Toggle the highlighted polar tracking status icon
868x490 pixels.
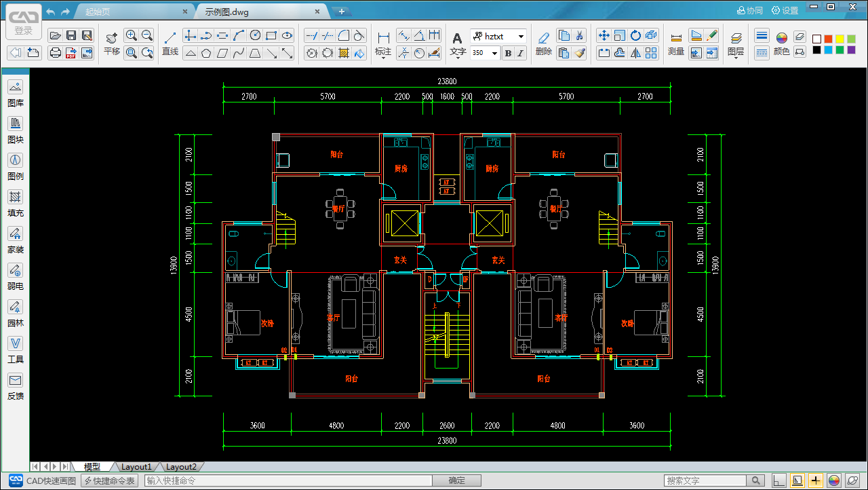[x=797, y=480]
